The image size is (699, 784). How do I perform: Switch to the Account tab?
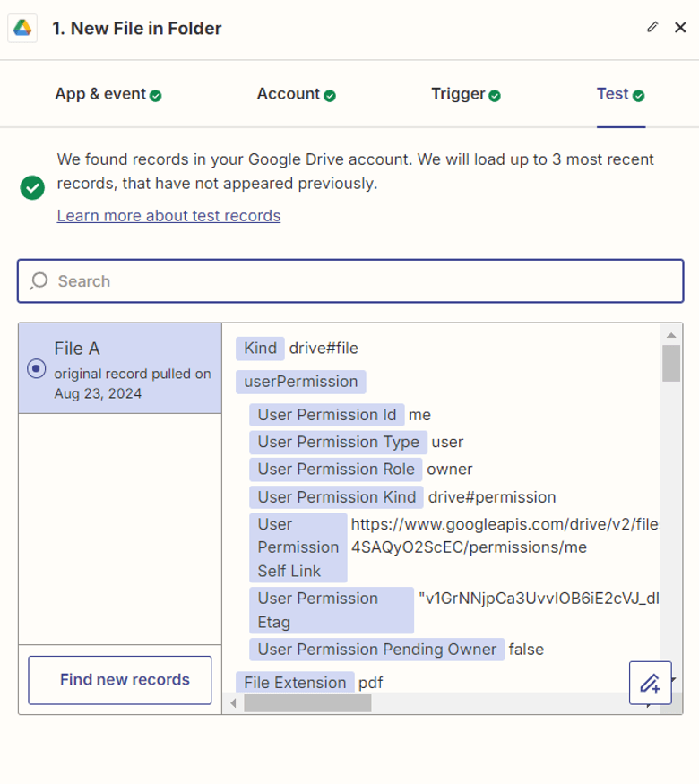pyautogui.click(x=296, y=94)
